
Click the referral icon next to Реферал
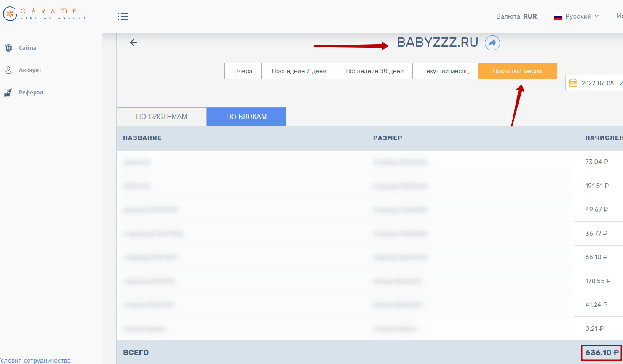(8, 93)
